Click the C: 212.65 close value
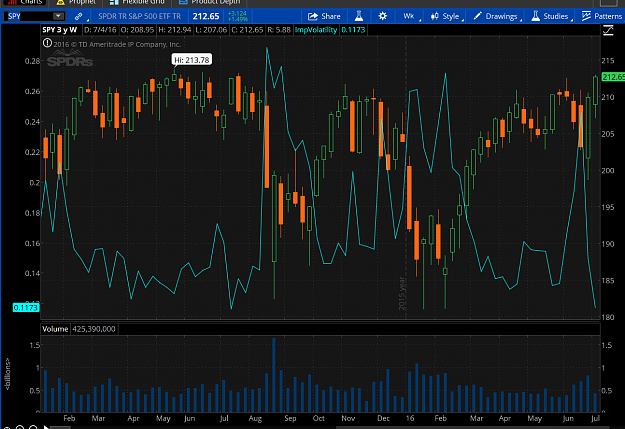 (247, 30)
